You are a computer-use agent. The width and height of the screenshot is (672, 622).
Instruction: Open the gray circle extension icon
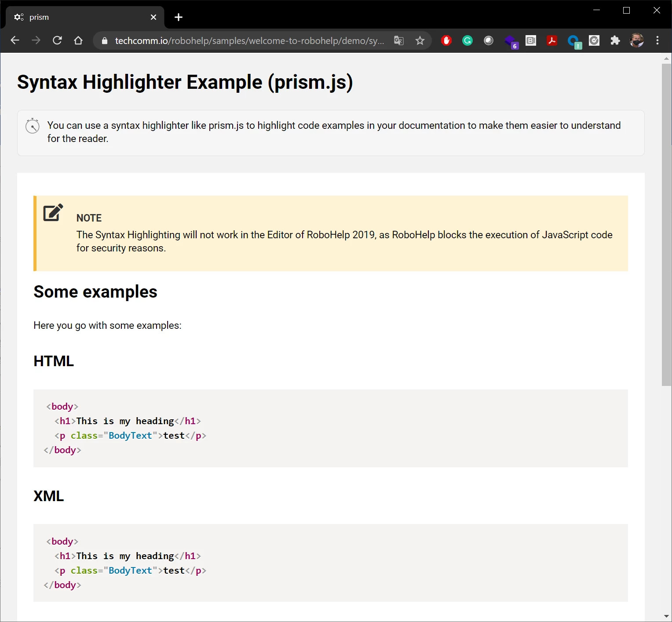[x=489, y=40]
